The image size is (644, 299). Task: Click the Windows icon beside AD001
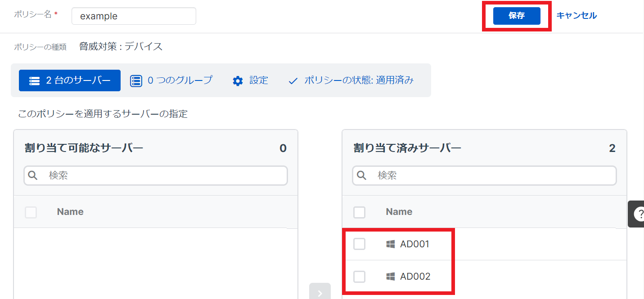point(390,244)
